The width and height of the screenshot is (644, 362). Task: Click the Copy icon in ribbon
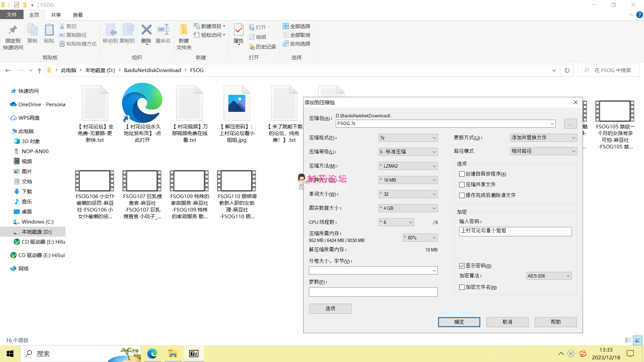coord(32,30)
